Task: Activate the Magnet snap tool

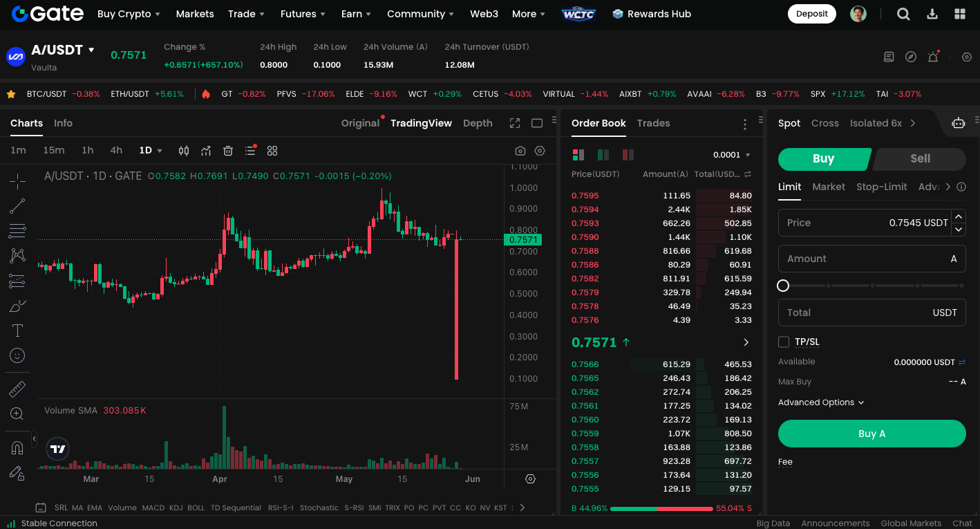Action: click(x=17, y=447)
